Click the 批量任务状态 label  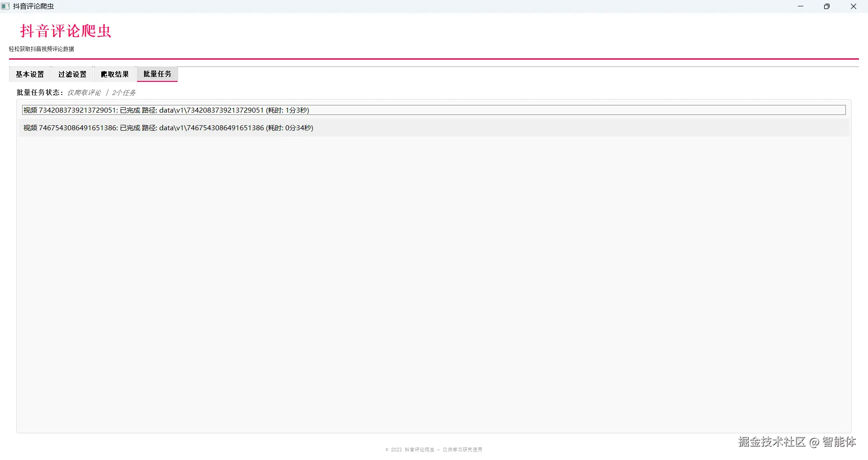(40, 92)
